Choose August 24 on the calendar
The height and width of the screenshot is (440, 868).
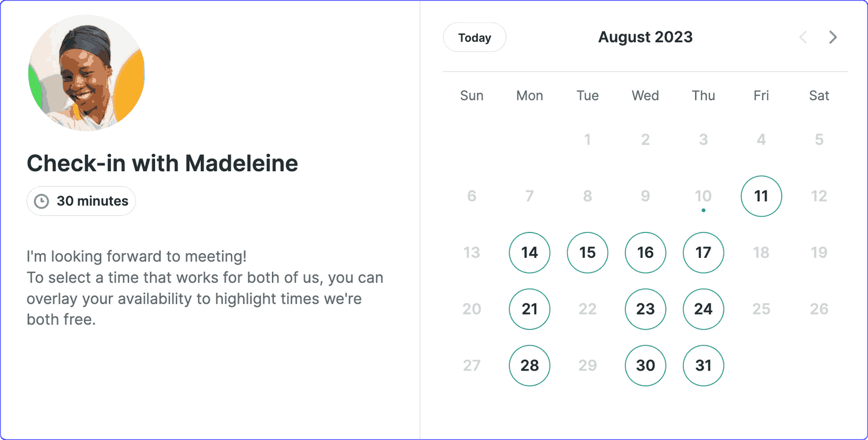(x=703, y=309)
